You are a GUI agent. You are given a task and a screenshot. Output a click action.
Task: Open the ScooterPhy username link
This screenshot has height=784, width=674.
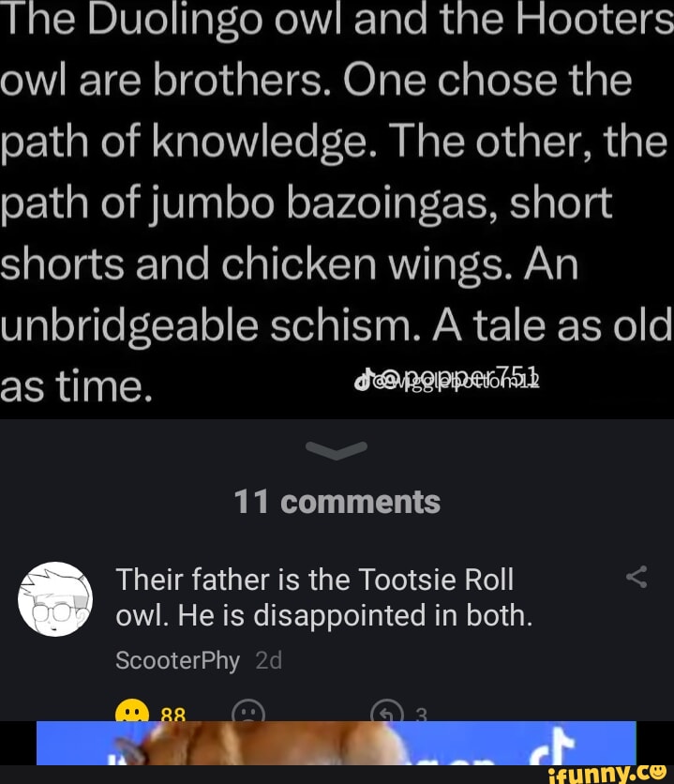point(177,660)
